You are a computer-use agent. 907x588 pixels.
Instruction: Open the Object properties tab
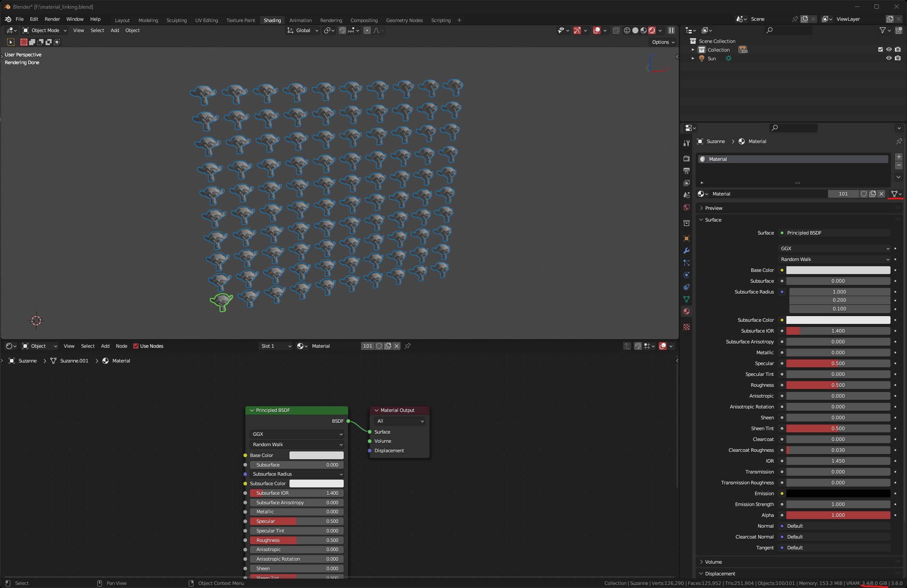click(x=687, y=238)
